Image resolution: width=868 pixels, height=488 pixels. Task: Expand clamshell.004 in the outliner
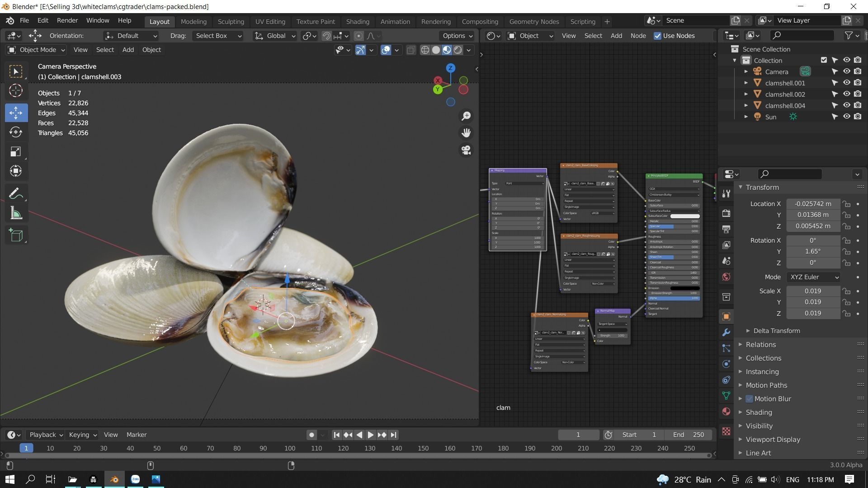(746, 105)
